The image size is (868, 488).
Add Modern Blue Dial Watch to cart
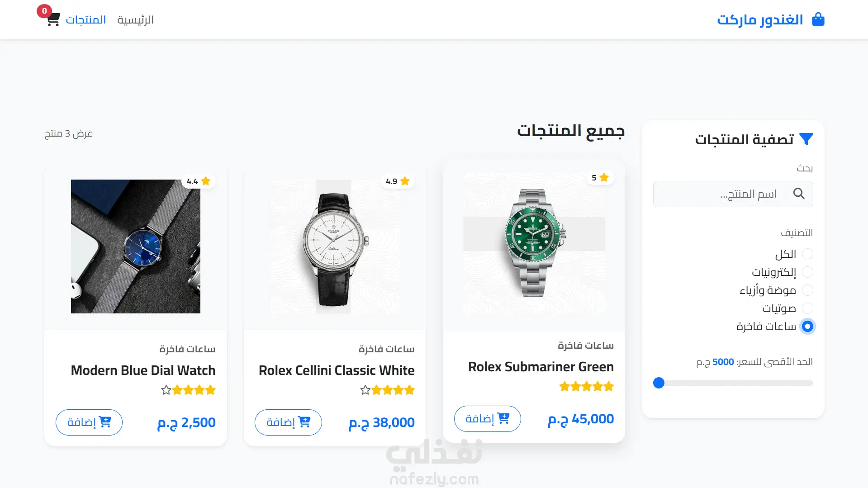click(x=89, y=422)
